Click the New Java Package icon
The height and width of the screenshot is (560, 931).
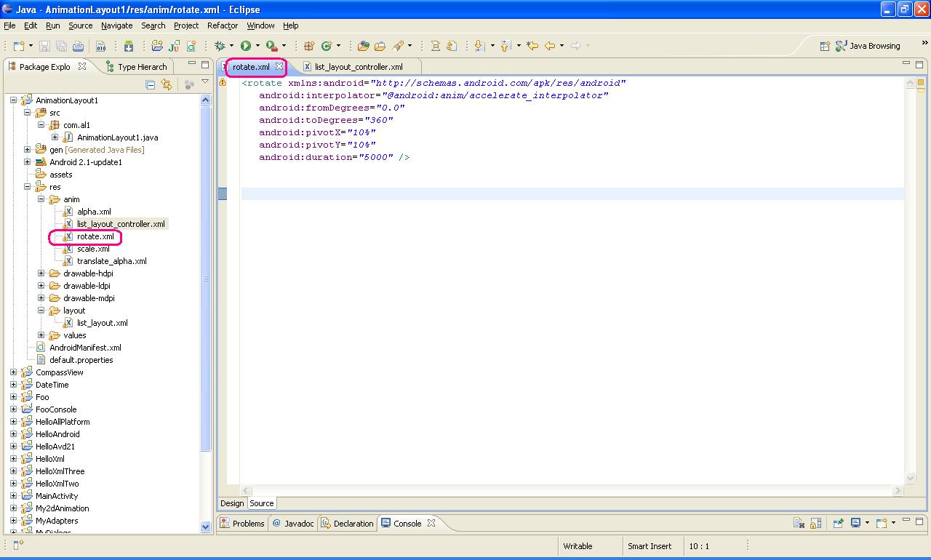(309, 46)
